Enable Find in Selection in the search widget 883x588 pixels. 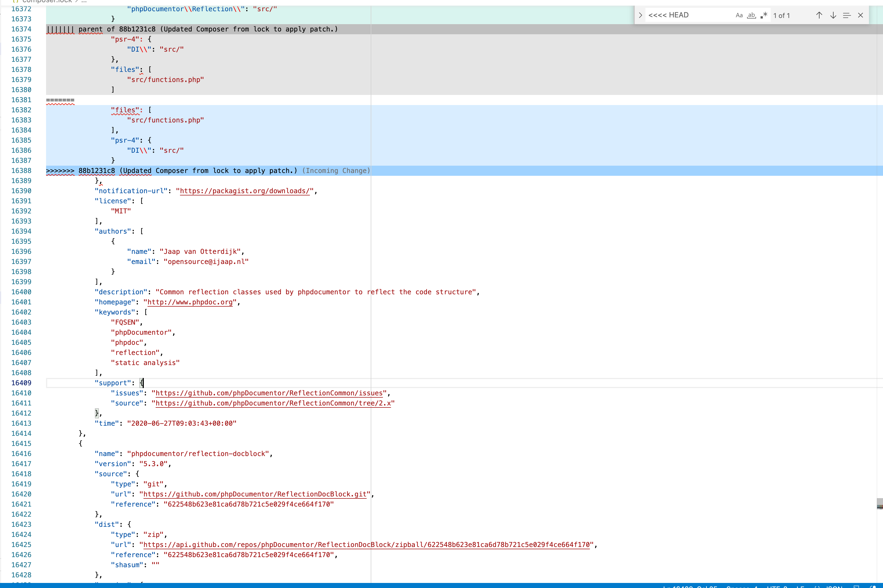coord(846,15)
